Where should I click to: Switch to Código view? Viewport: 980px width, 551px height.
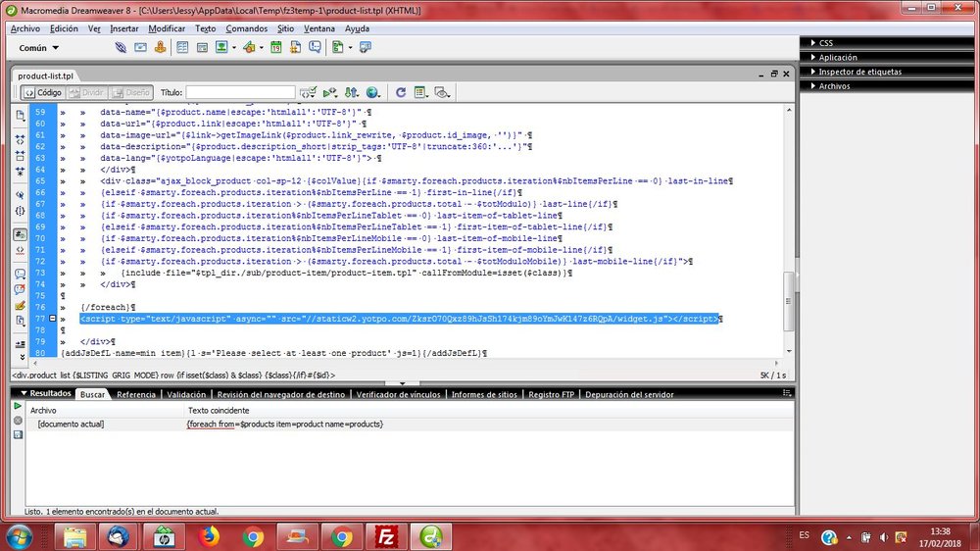(43, 92)
